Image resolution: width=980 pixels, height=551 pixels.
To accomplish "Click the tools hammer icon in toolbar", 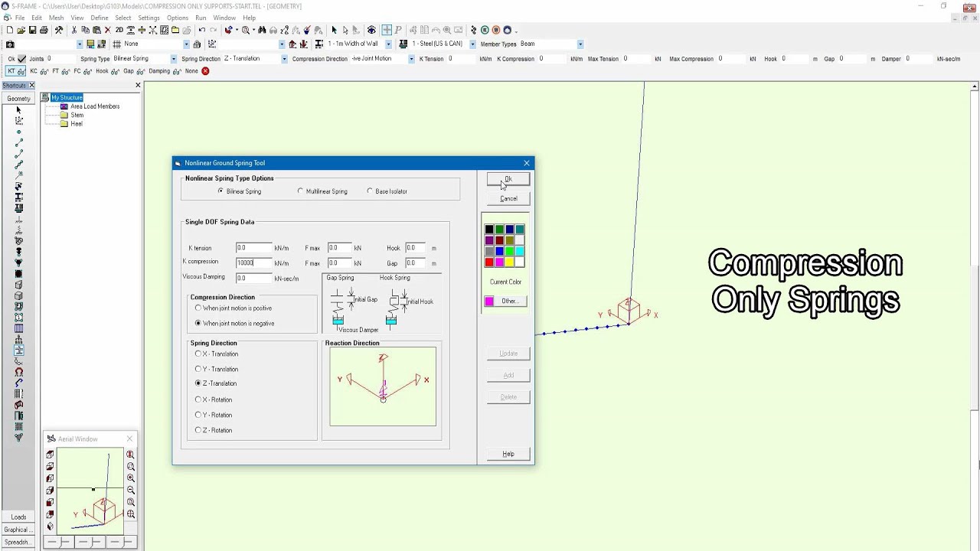I will pyautogui.click(x=59, y=31).
